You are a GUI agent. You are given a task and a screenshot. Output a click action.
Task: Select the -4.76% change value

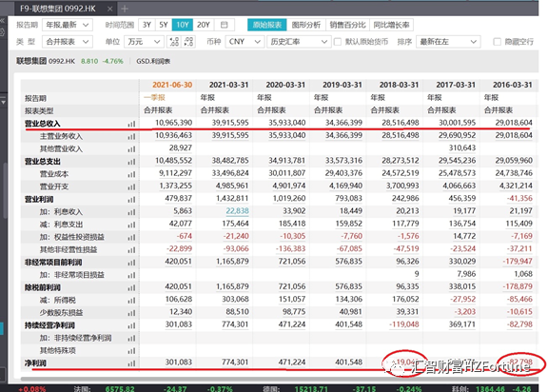pyautogui.click(x=113, y=61)
